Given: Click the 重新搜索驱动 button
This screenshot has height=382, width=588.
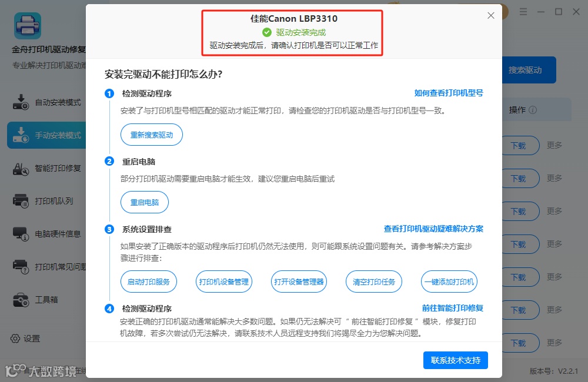Looking at the screenshot, I should 152,135.
